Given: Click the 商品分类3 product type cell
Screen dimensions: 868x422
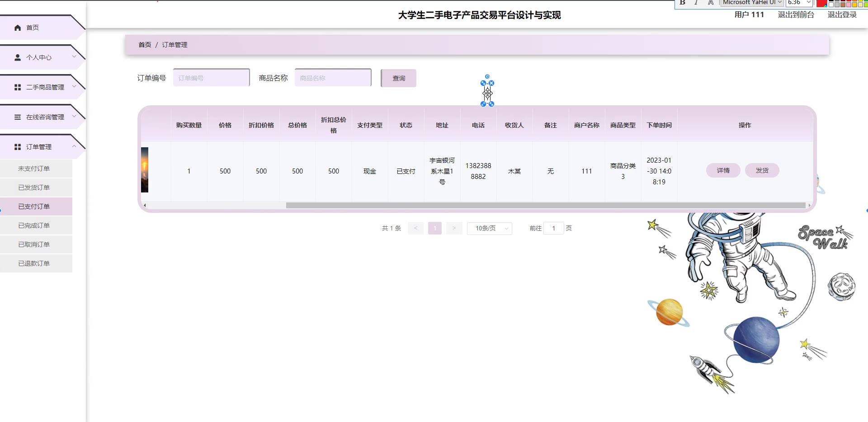Looking at the screenshot, I should (623, 171).
